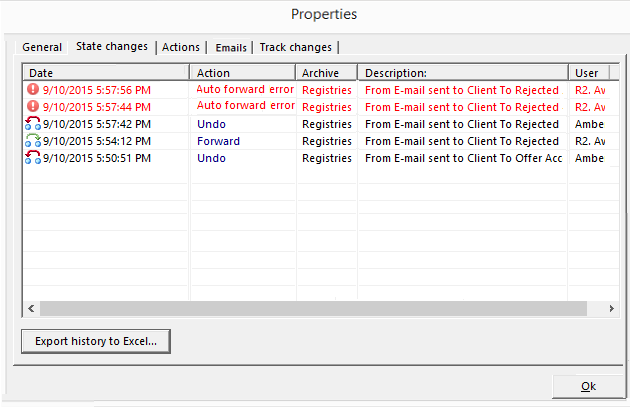Click the forward icon at 5:54:12 PM row

point(33,141)
